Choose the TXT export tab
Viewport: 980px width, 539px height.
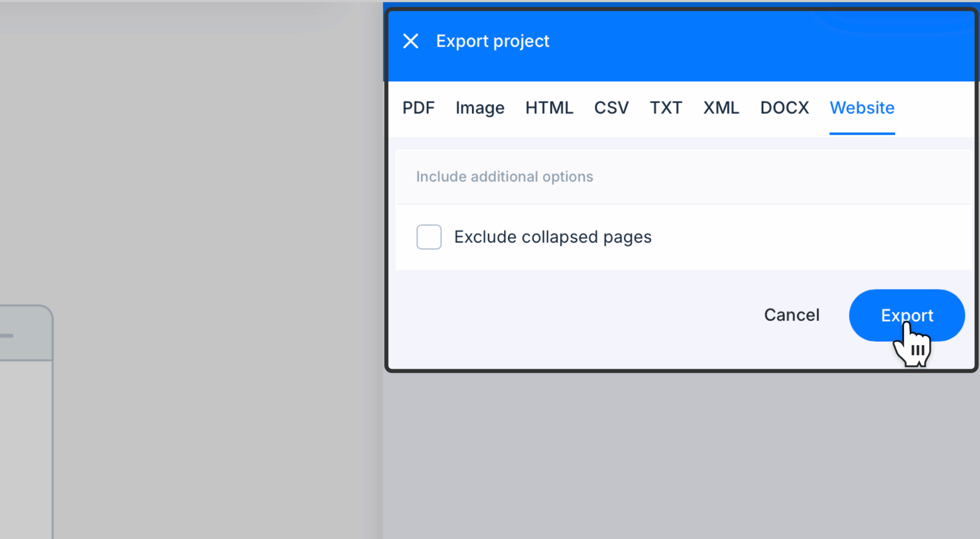point(666,108)
